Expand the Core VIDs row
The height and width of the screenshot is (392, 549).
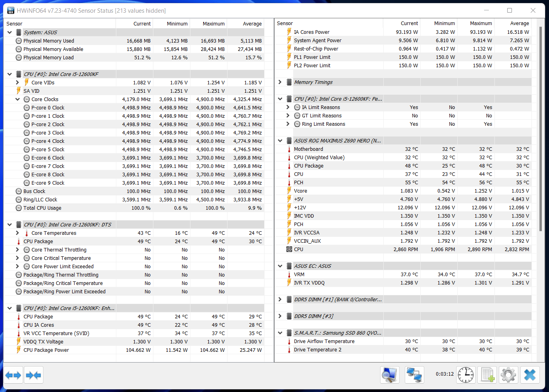point(18,82)
